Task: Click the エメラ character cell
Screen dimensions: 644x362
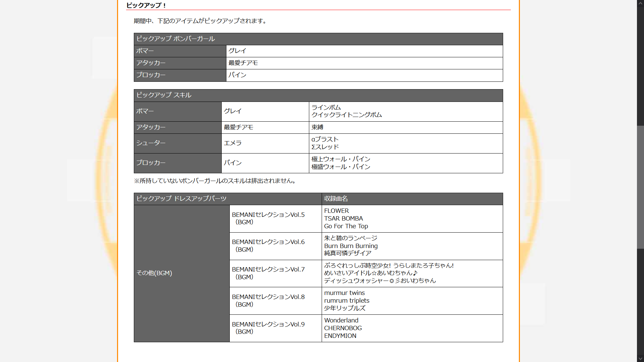Action: click(265, 143)
